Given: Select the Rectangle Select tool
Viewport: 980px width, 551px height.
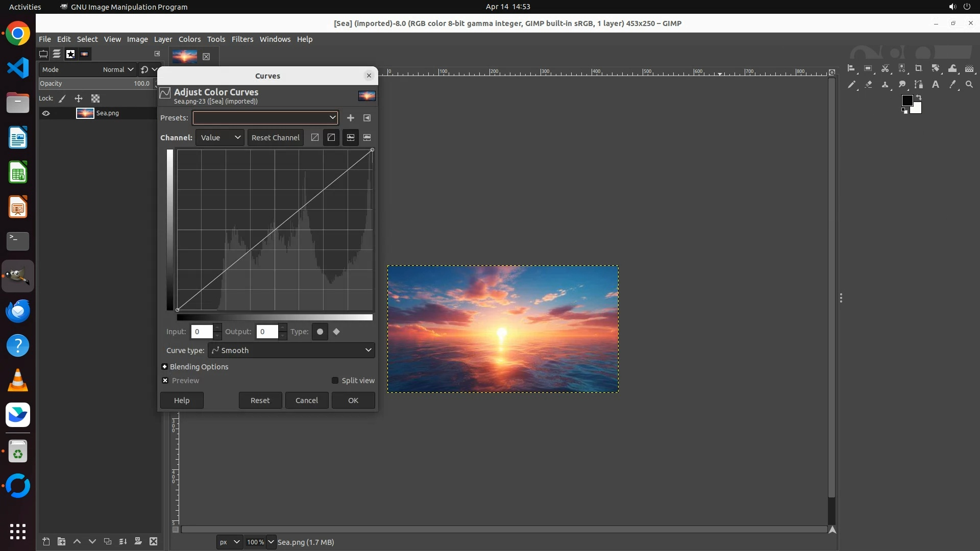Looking at the screenshot, I should click(x=868, y=68).
